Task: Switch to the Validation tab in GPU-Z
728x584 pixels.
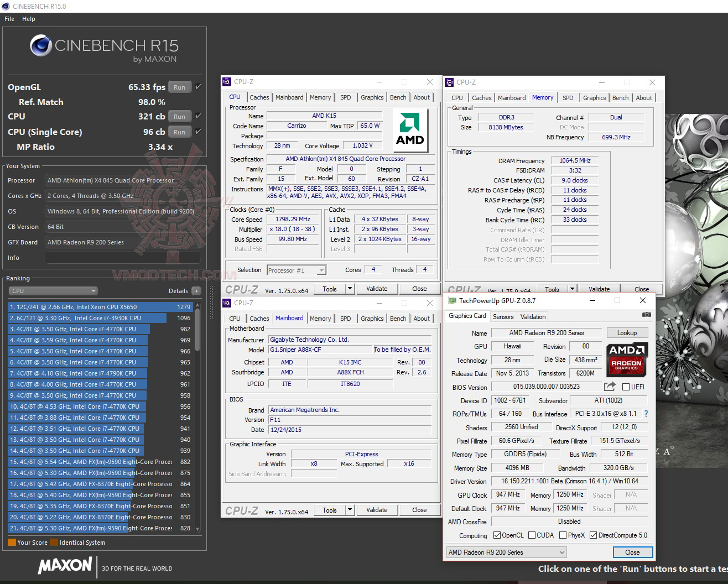Action: click(x=533, y=317)
